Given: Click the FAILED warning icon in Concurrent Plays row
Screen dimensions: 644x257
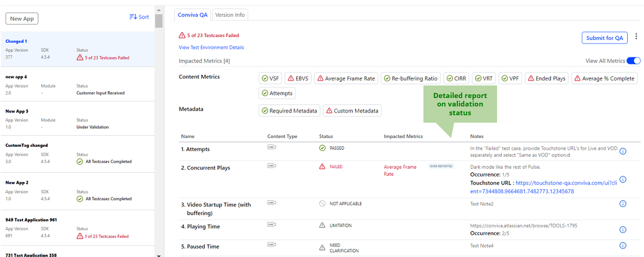Looking at the screenshot, I should [323, 167].
